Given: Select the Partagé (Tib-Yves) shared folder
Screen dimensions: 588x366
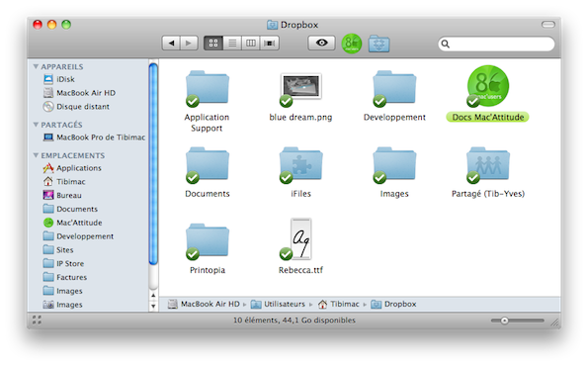Looking at the screenshot, I should [488, 164].
